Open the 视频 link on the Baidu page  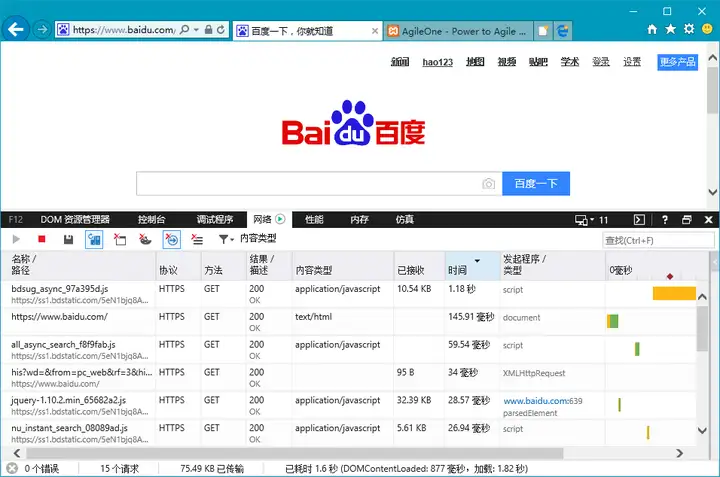[x=507, y=62]
